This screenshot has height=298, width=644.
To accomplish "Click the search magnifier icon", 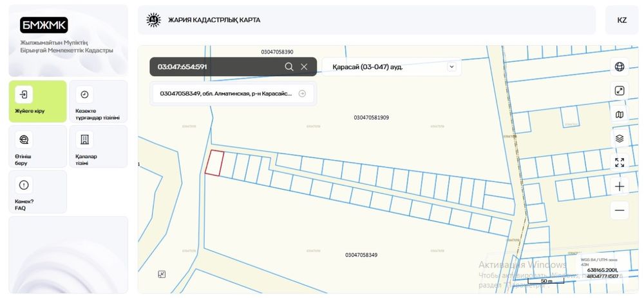I will click(x=289, y=66).
